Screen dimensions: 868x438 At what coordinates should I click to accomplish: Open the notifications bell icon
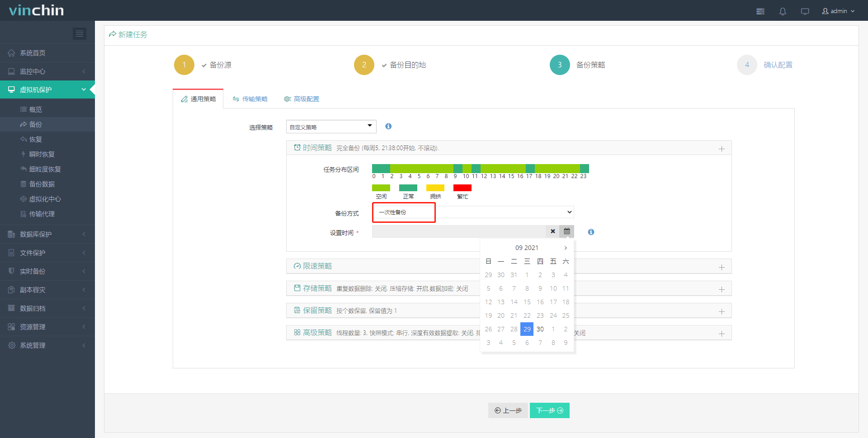[x=783, y=11]
